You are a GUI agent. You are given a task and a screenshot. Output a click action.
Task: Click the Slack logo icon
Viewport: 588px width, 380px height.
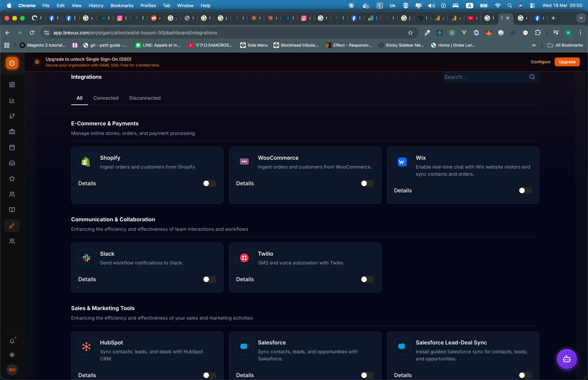point(86,258)
